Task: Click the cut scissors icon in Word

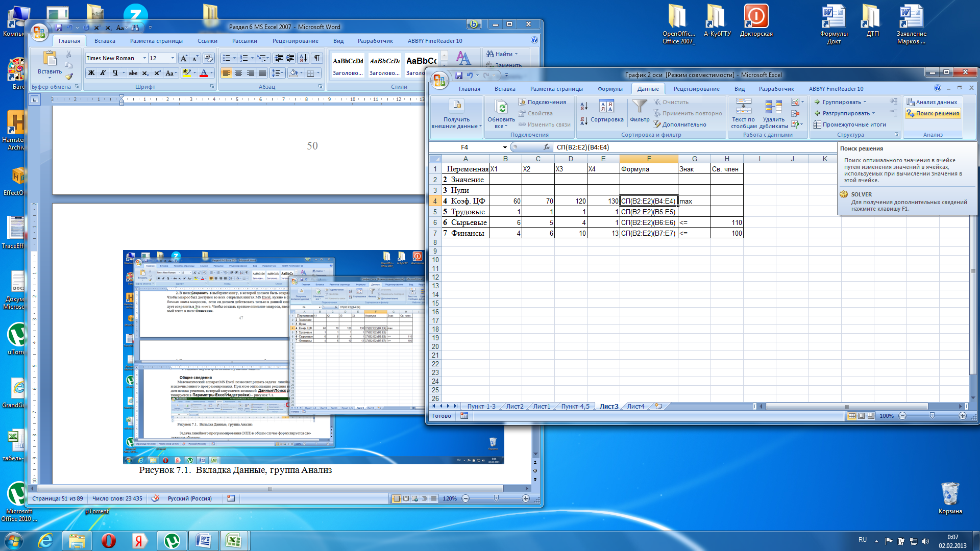Action: 69,54
